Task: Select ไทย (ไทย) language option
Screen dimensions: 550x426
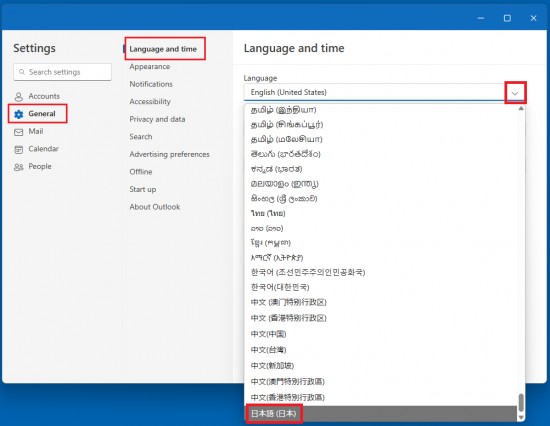Action: pos(381,213)
